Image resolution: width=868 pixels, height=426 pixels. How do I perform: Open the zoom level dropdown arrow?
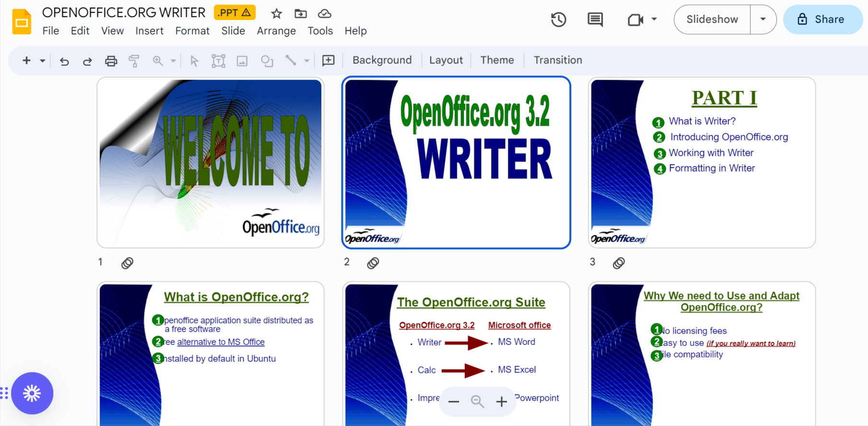(173, 61)
